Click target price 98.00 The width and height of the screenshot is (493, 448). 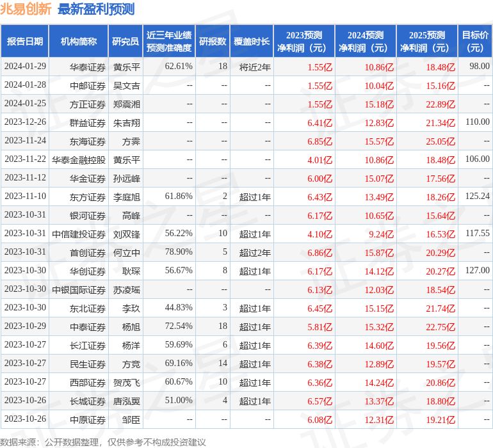480,67
